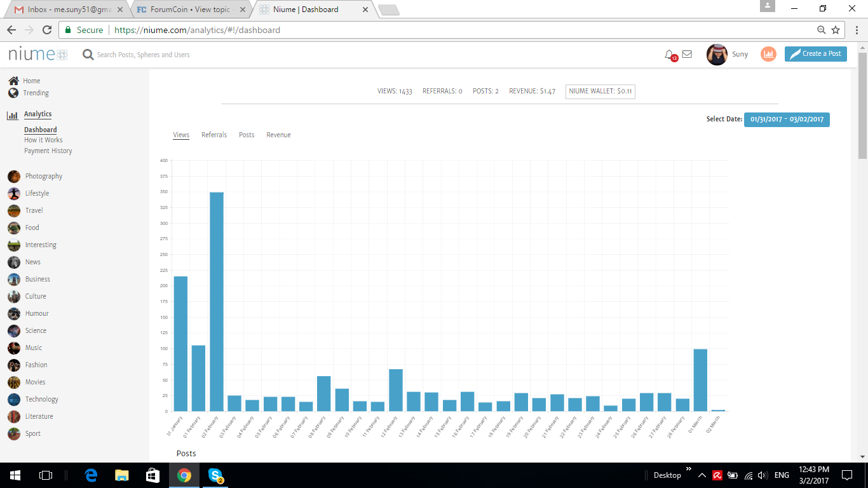Click the page vertical scrollbar
This screenshot has height=488, width=868.
point(863,105)
